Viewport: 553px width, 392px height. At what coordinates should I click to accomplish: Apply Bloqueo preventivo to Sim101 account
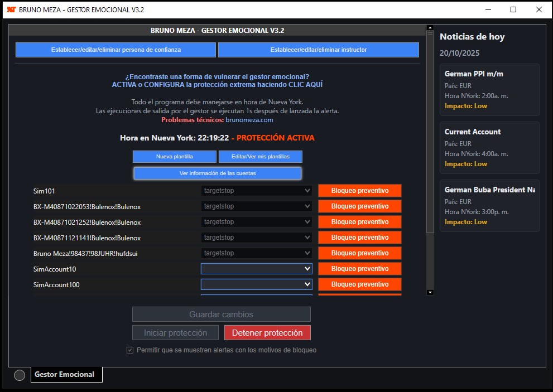(359, 191)
